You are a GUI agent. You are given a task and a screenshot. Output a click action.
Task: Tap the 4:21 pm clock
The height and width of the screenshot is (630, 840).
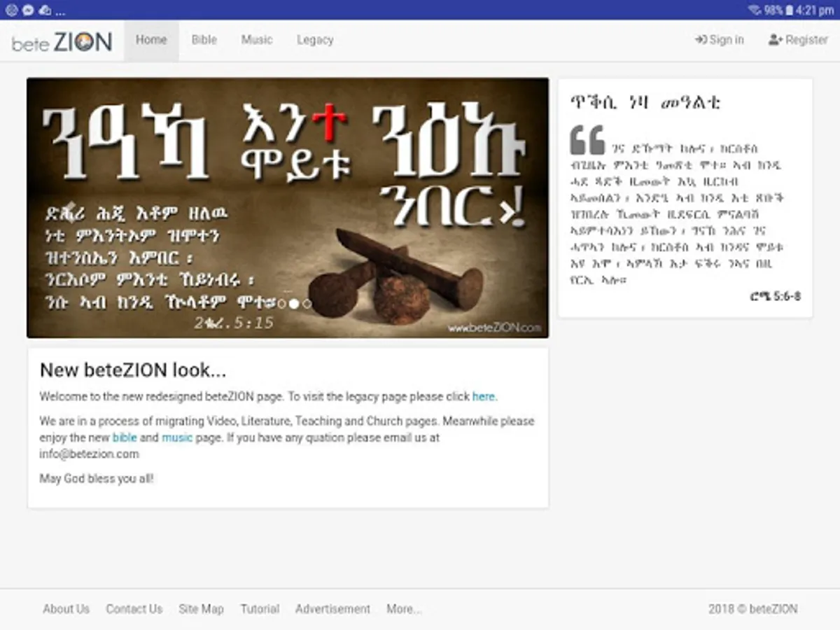(x=815, y=10)
